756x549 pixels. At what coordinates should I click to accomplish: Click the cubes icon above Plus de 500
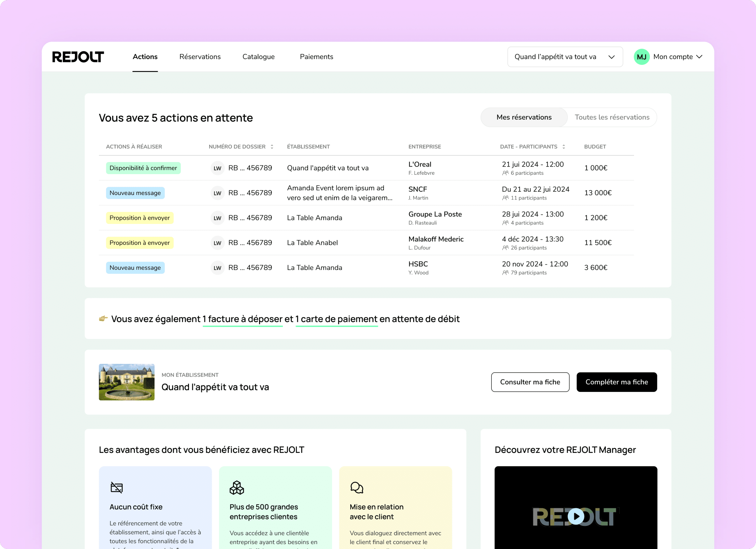237,488
